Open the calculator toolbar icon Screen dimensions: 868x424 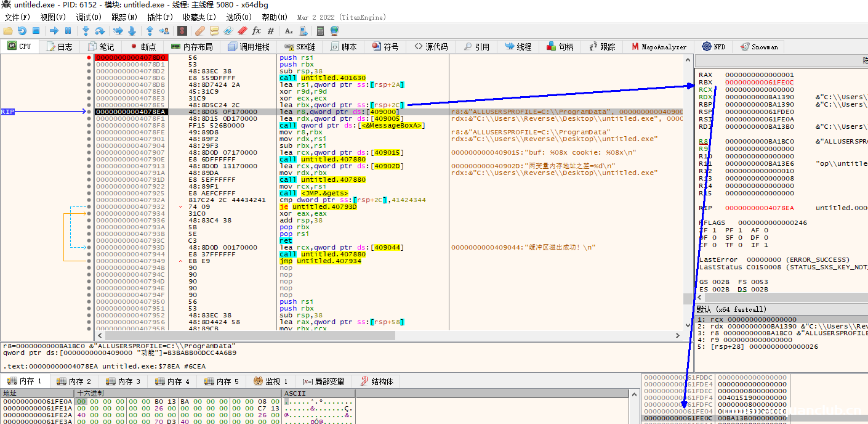pyautogui.click(x=320, y=31)
